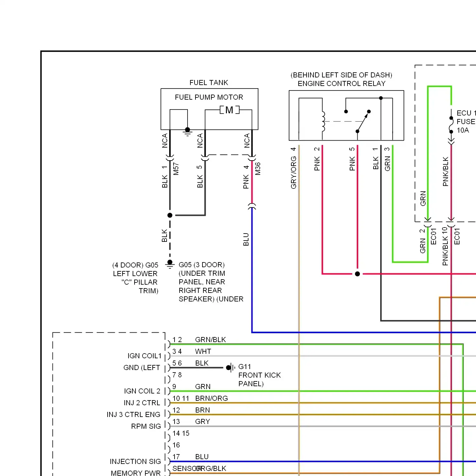Click the pin numbers 14 15
The image size is (476, 476).
pos(181,433)
